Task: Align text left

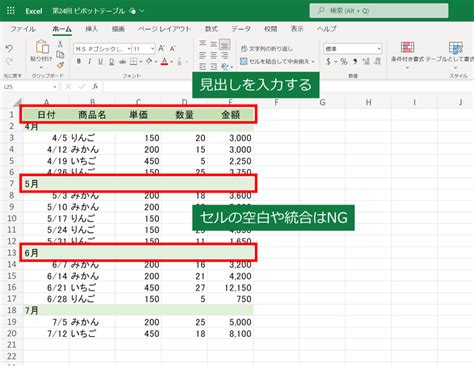Action: click(x=202, y=55)
